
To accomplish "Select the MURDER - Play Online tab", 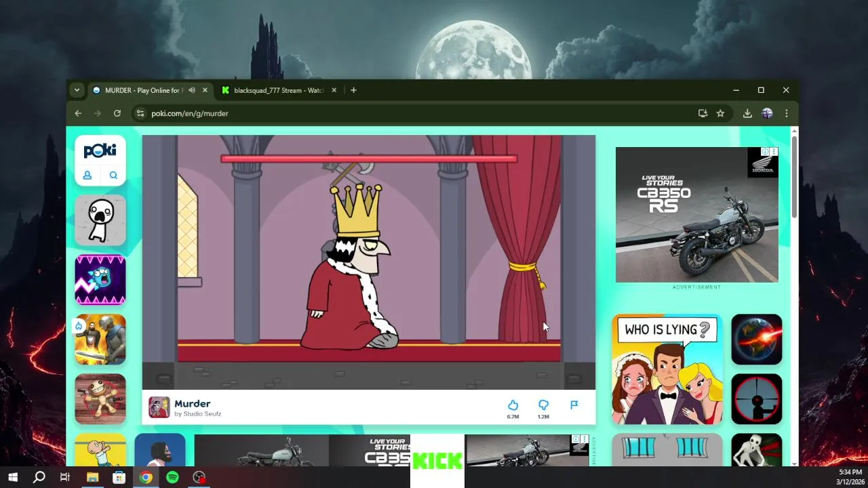I will pyautogui.click(x=142, y=90).
